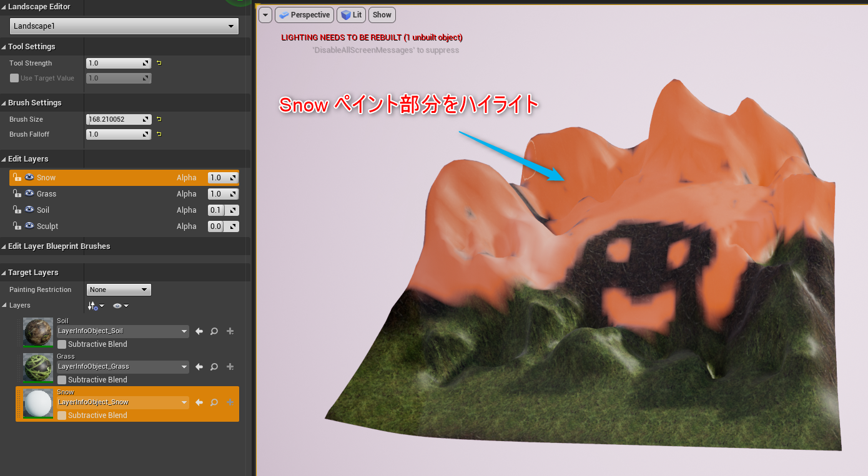Select the Soil edit layer row

(x=124, y=210)
